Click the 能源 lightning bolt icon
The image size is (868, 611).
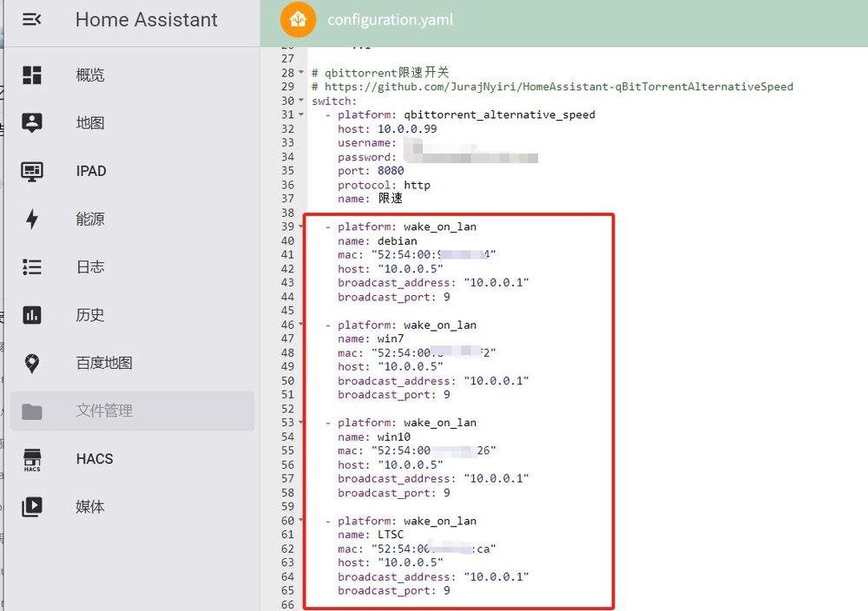tap(32, 220)
